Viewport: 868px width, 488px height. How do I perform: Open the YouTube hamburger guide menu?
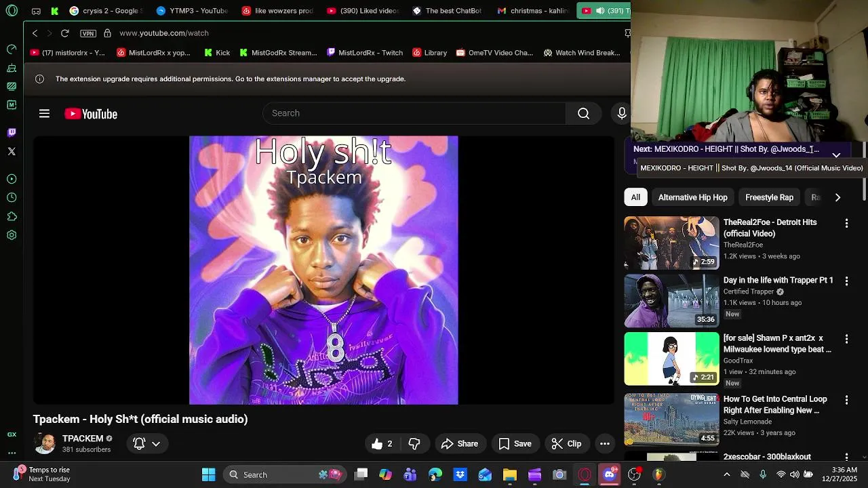pos(44,113)
